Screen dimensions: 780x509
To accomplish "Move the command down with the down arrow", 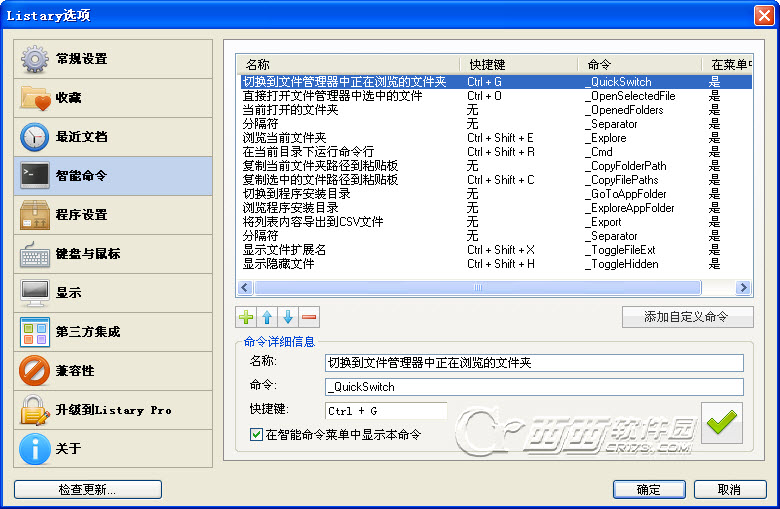I will pyautogui.click(x=288, y=317).
